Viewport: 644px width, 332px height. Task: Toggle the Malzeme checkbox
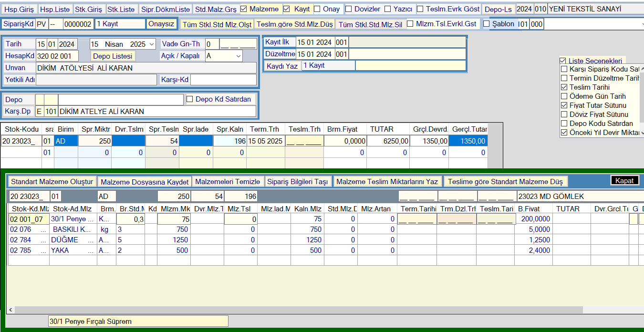tap(244, 9)
